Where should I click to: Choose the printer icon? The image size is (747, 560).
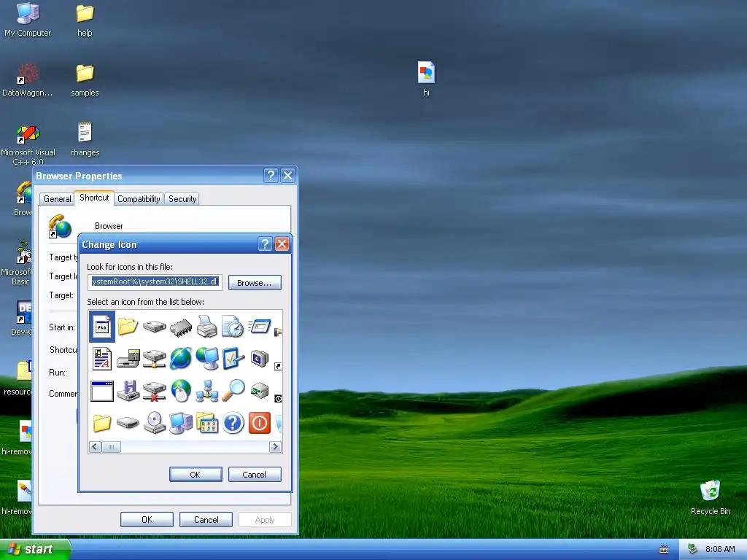206,327
